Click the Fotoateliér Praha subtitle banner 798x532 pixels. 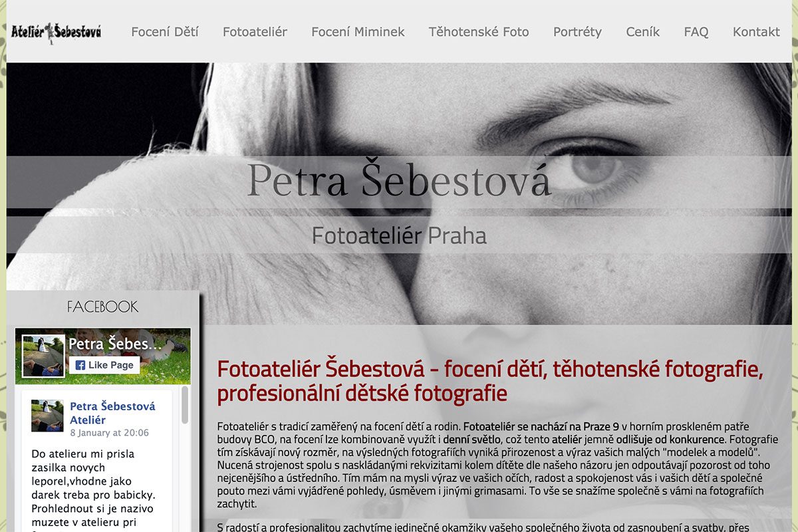tap(399, 235)
